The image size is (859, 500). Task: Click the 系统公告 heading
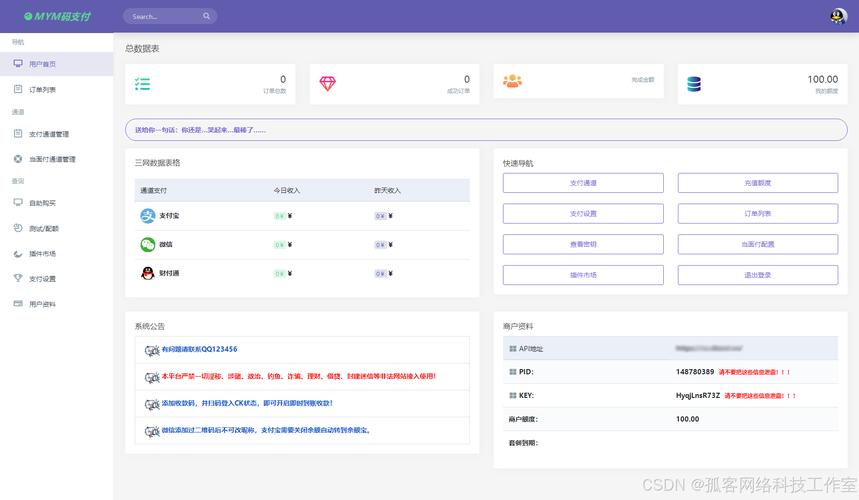tap(150, 326)
